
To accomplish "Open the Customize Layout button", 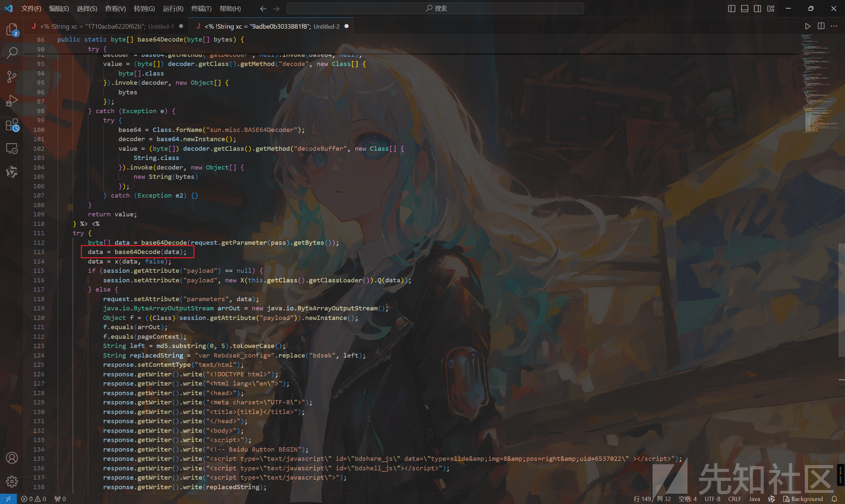I will pyautogui.click(x=770, y=9).
